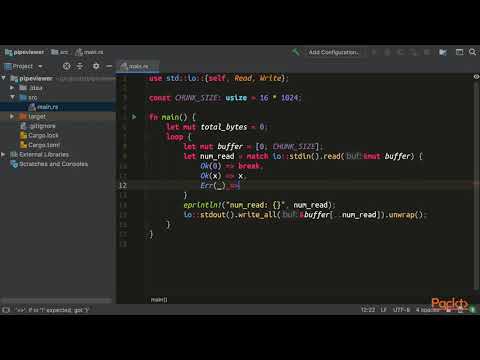Click the inspections eye icon in editor corner
The height and width of the screenshot is (360, 480).
[476, 77]
